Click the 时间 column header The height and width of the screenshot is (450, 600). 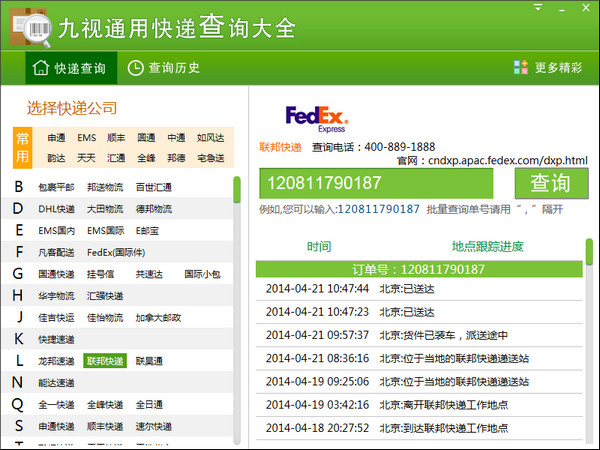(319, 247)
